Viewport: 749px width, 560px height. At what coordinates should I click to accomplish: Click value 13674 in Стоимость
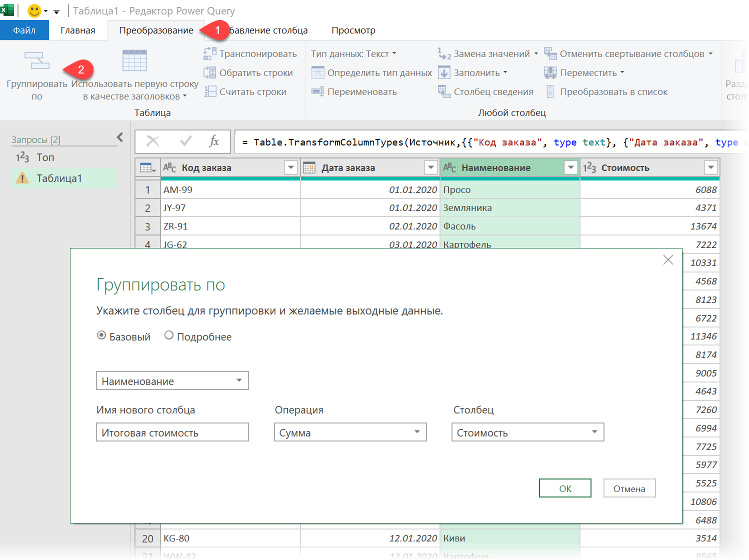click(x=650, y=226)
